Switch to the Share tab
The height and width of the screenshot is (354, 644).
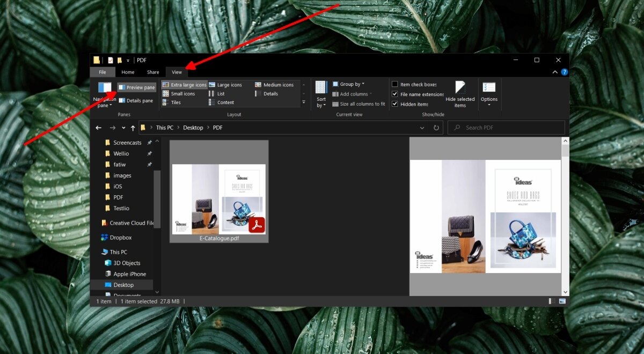coord(153,72)
